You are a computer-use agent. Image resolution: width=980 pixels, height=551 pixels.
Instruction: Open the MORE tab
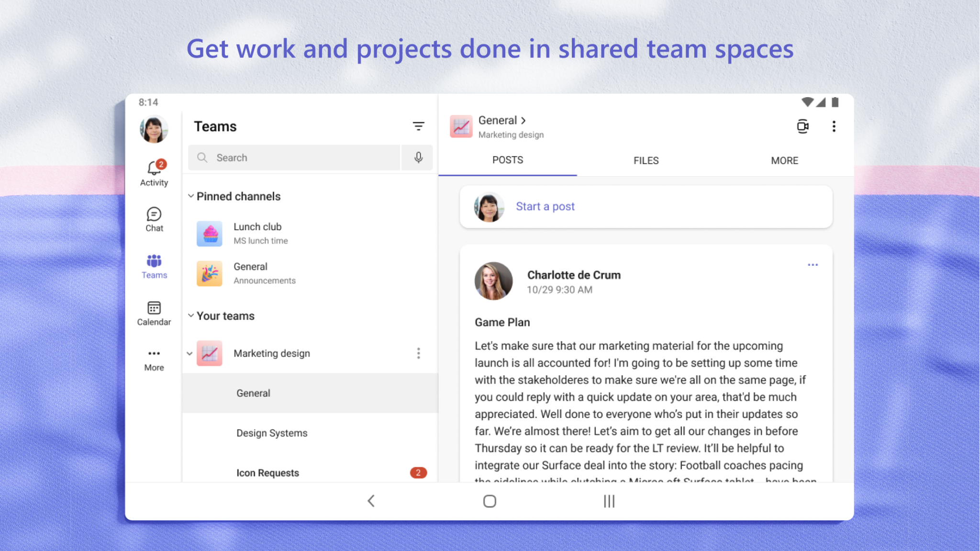tap(784, 160)
